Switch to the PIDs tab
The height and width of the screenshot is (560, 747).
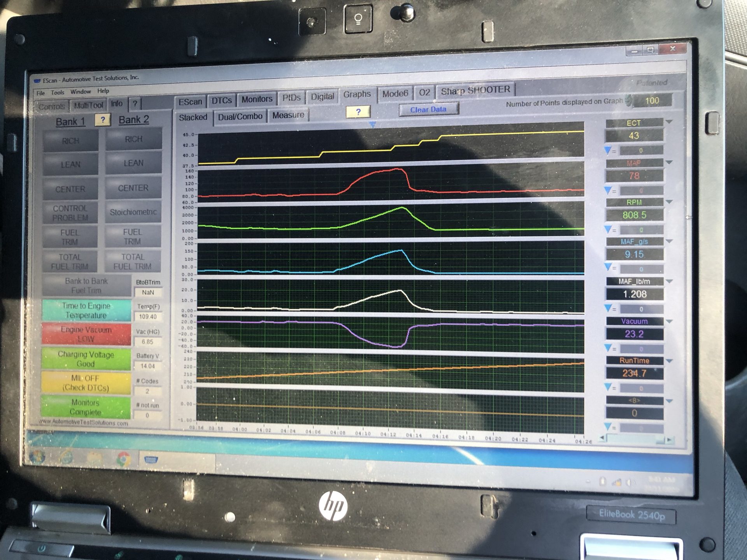pos(291,98)
